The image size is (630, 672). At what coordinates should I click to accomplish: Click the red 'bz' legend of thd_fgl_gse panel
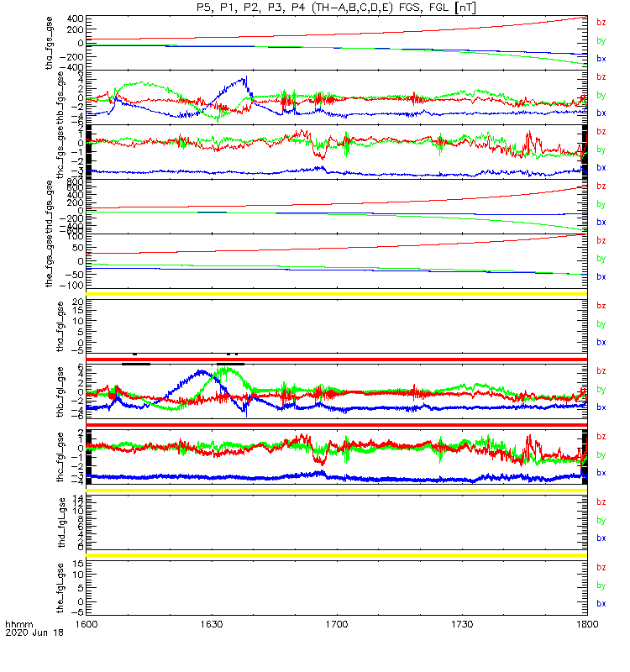[601, 501]
